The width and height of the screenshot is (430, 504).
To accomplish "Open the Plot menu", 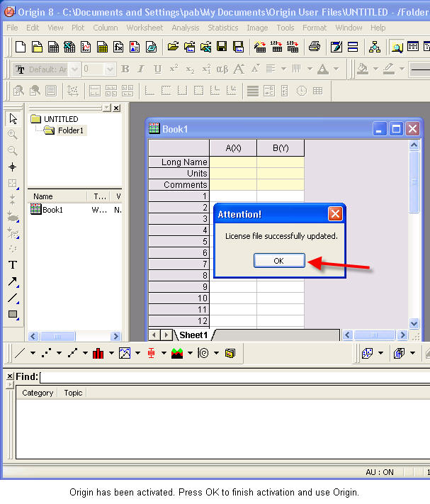I will 78,28.
